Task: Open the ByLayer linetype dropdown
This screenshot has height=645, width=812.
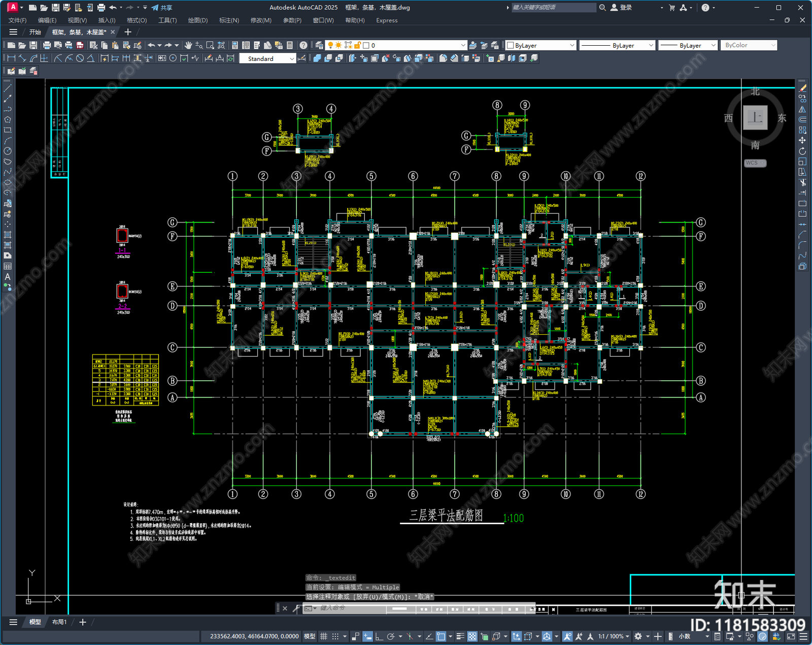Action: (x=651, y=45)
